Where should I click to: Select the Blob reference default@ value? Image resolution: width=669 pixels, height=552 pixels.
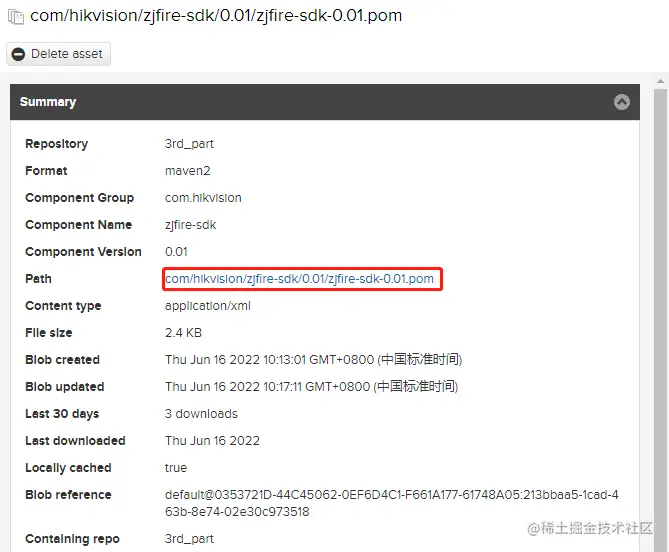(392, 503)
